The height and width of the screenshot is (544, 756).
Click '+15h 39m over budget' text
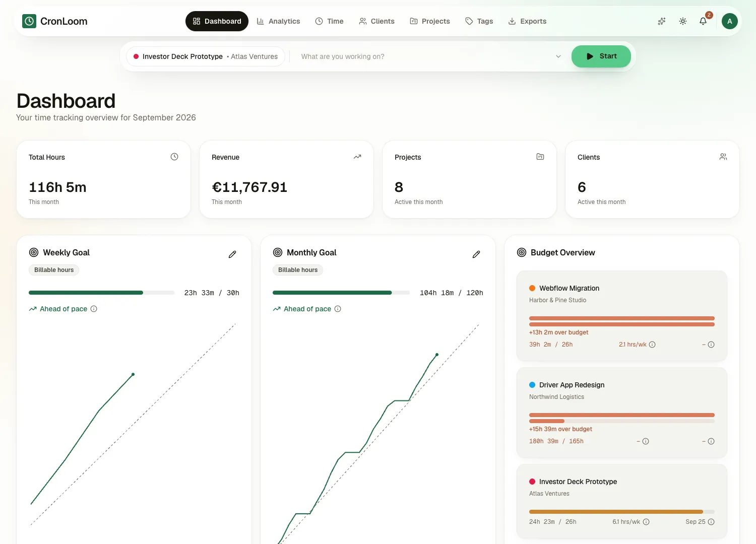click(560, 429)
